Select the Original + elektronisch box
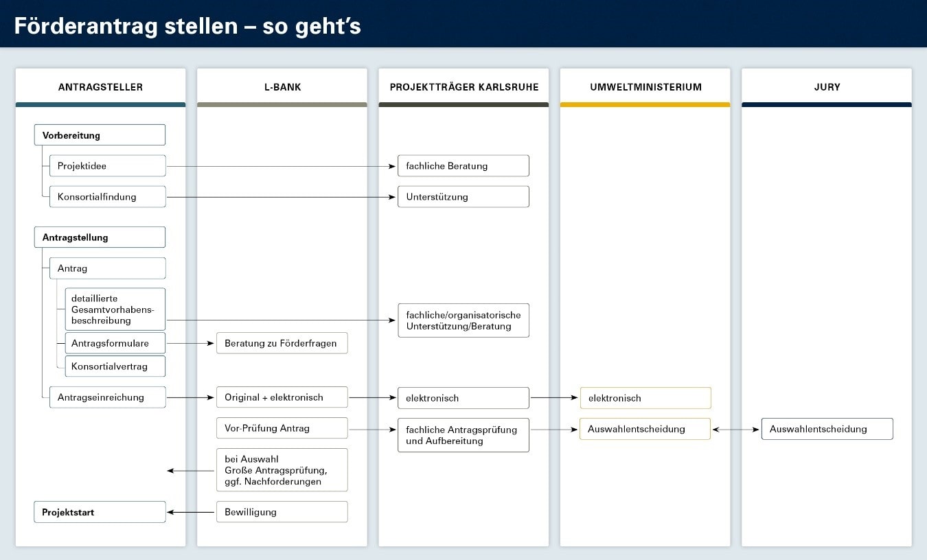Screen dimensions: 927x560 coord(282,397)
